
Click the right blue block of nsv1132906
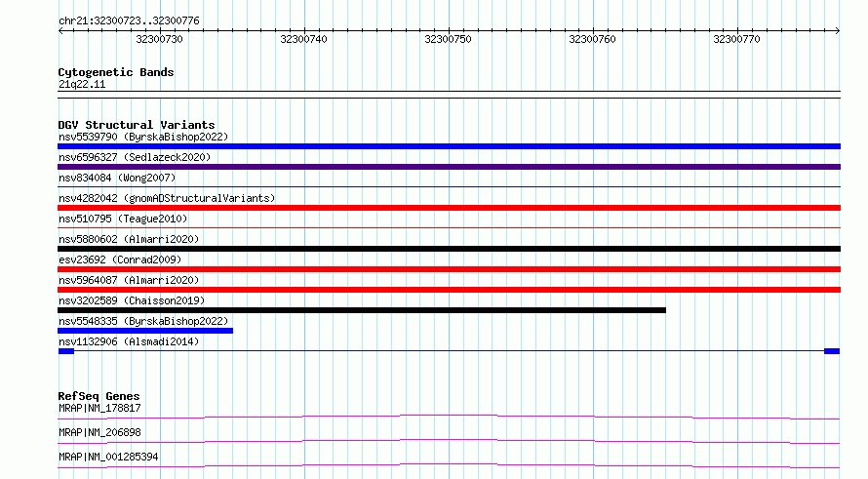coord(832,351)
